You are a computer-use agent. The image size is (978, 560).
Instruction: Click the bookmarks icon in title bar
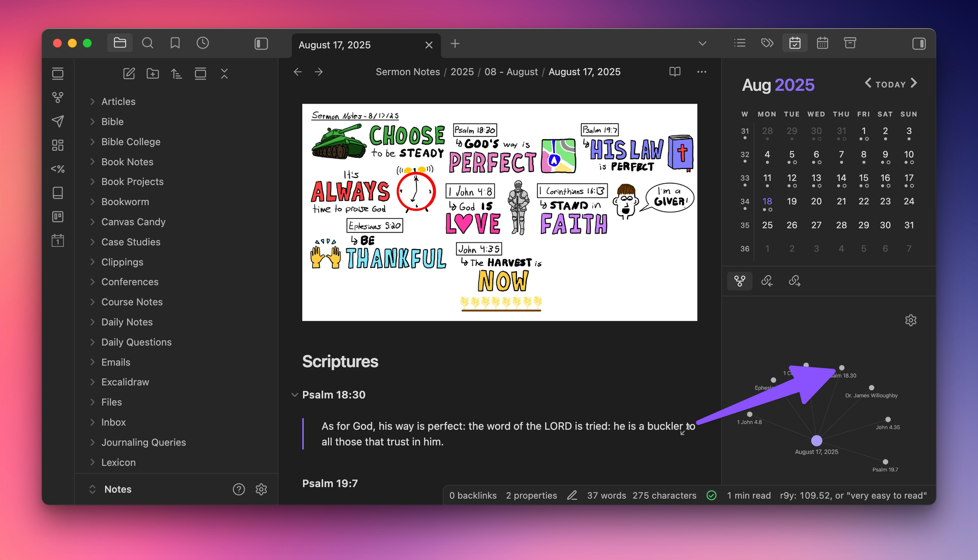click(175, 43)
